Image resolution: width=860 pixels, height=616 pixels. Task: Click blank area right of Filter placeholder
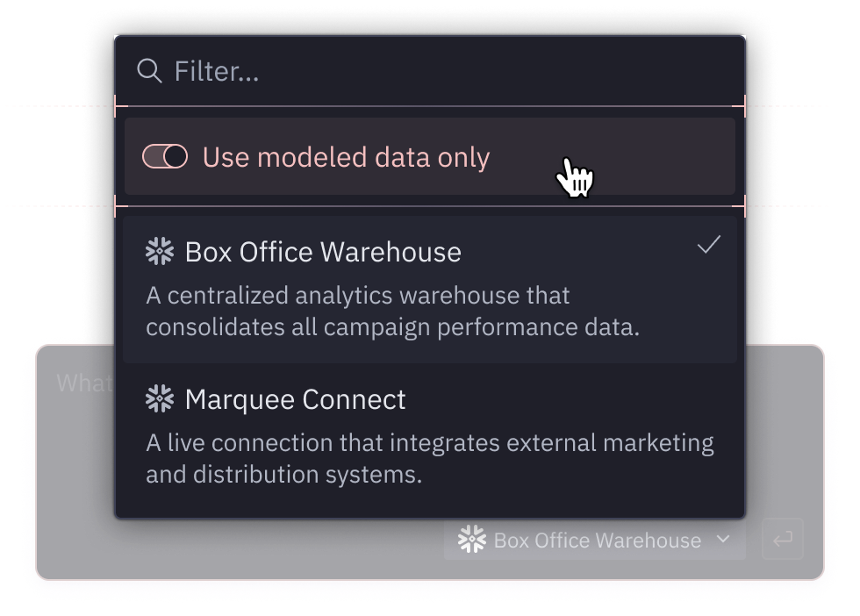pos(493,71)
